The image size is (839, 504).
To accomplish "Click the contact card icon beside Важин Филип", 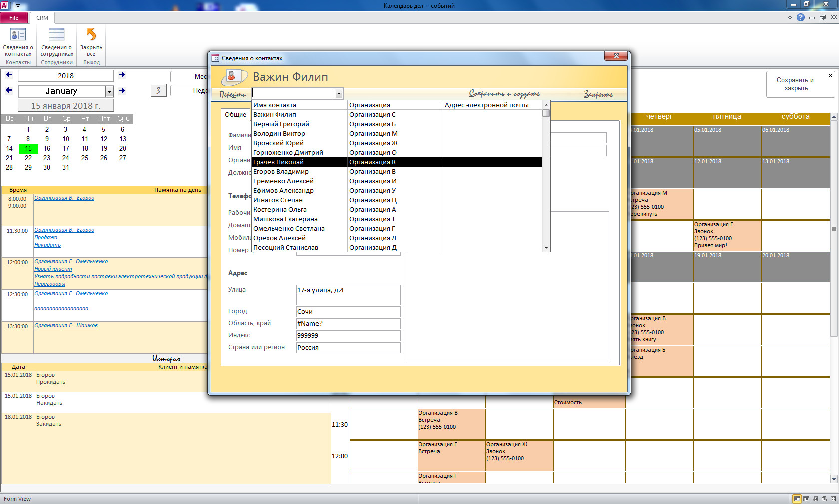I will (x=234, y=77).
